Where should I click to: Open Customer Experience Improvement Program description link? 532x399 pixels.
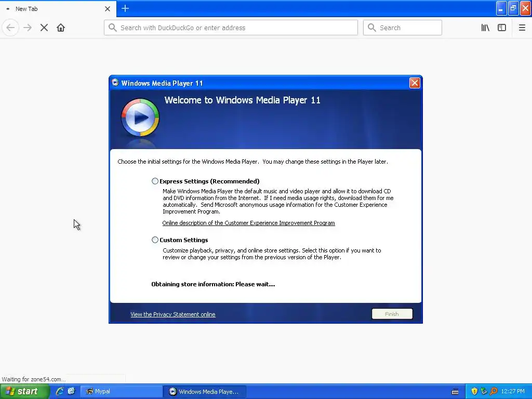click(248, 223)
